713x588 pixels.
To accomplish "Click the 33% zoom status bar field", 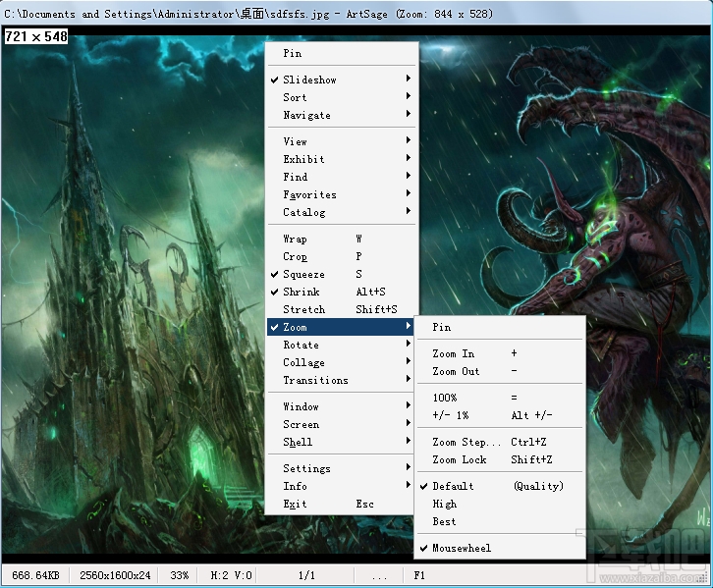I will (x=180, y=574).
